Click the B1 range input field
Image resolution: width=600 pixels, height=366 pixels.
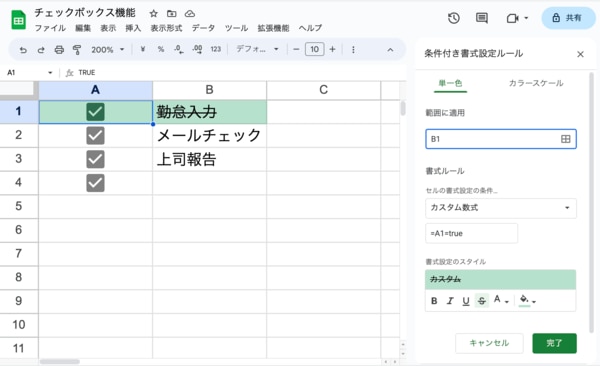501,139
